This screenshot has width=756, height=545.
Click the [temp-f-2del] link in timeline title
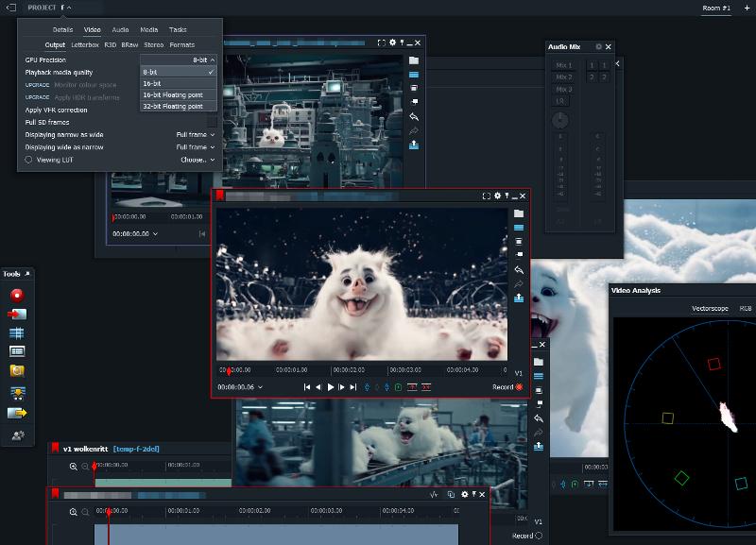coord(136,449)
